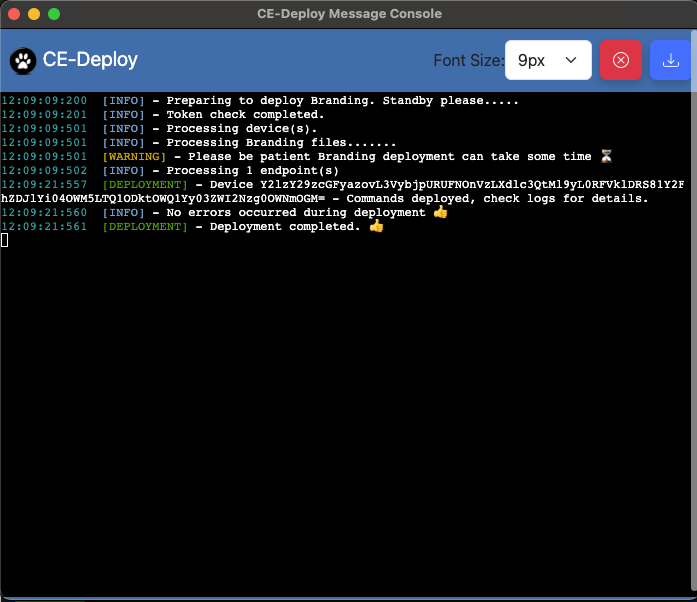697x602 pixels.
Task: Close the CE-Deploy Message Console window
Action: tap(14, 14)
